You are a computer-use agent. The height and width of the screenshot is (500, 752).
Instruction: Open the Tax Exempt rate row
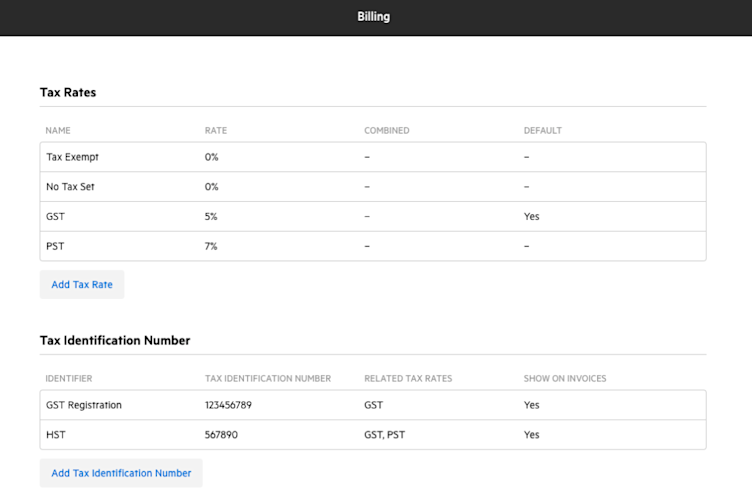pyautogui.click(x=72, y=157)
